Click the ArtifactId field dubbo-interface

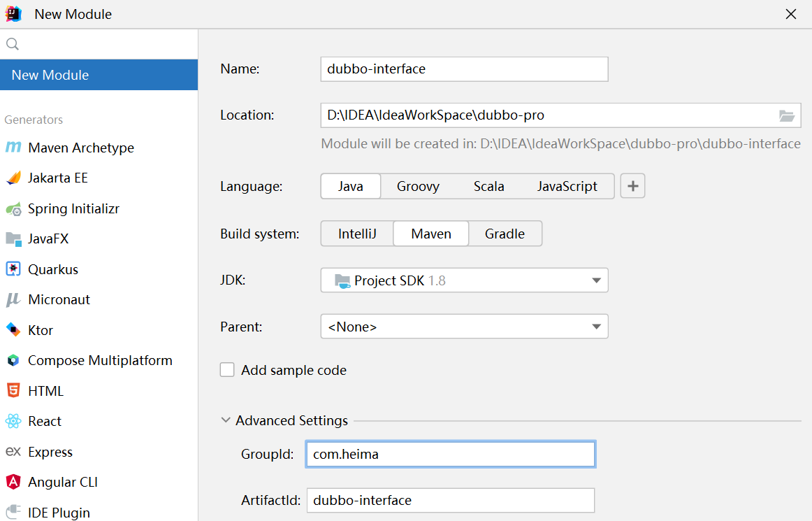pos(450,500)
